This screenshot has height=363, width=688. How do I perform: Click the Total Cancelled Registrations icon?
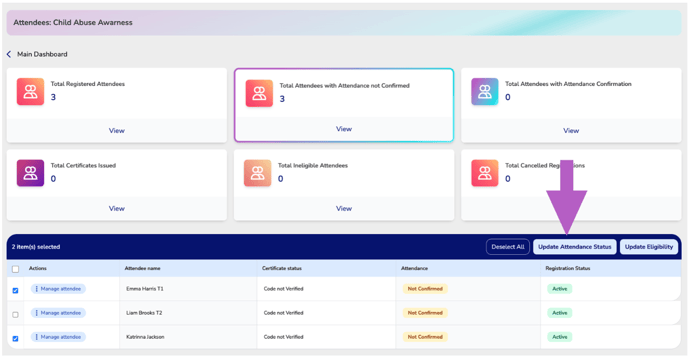point(485,173)
